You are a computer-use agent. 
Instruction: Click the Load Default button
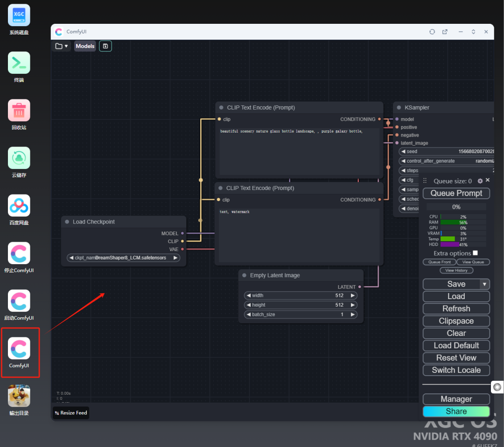(x=456, y=346)
